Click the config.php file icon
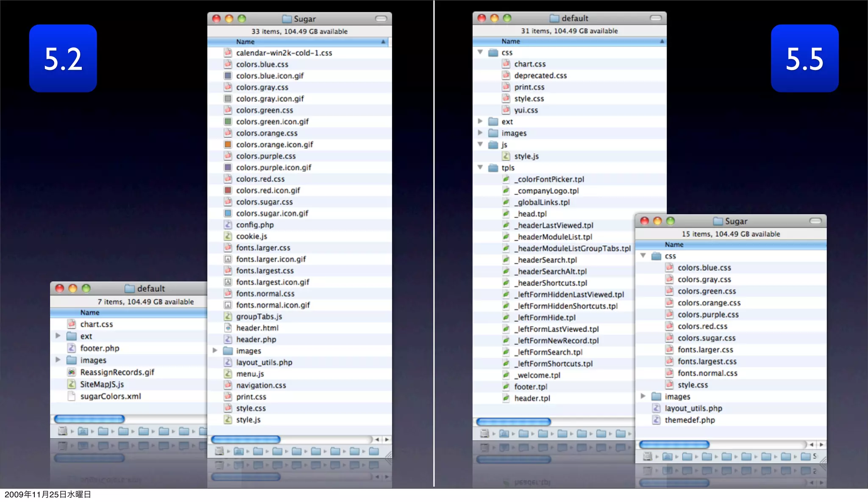This screenshot has width=868, height=502. pos(228,225)
